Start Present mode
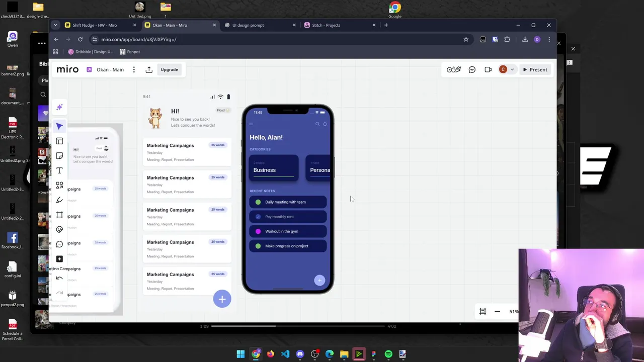Image resolution: width=644 pixels, height=362 pixels. pyautogui.click(x=535, y=70)
